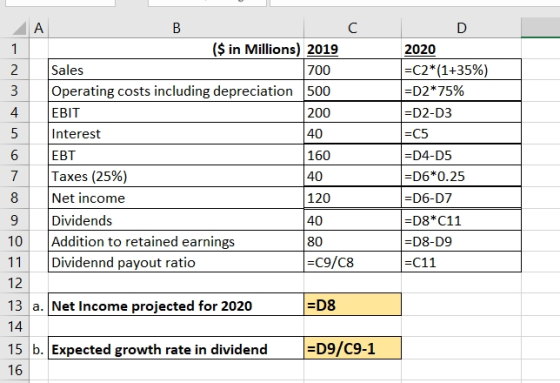Click the 2019 heading cell
This screenshot has height=383, width=560.
[x=352, y=49]
